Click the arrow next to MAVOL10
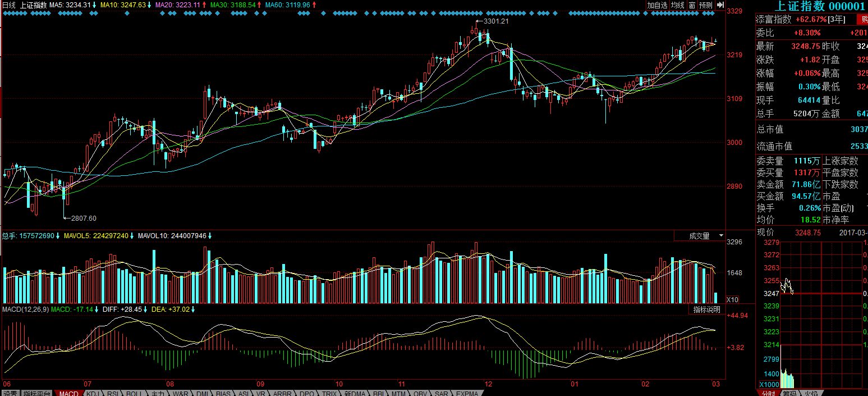The width and height of the screenshot is (868, 396). (210, 236)
